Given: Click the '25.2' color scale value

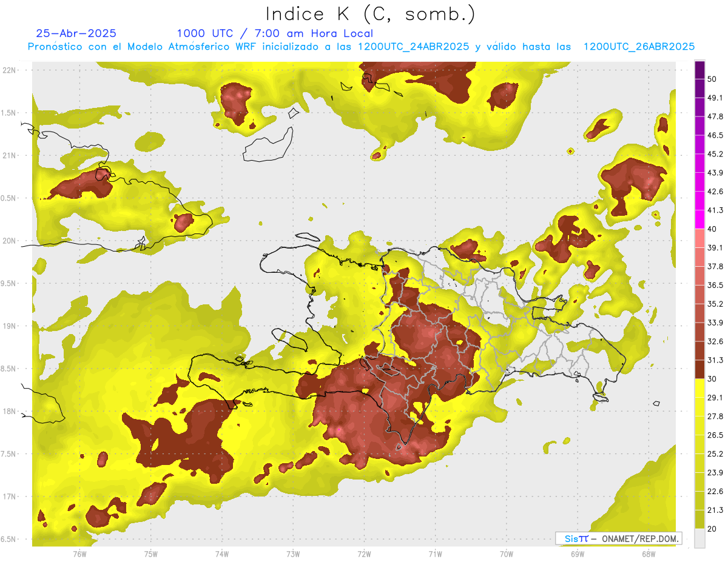Looking at the screenshot, I should pyautogui.click(x=715, y=454).
